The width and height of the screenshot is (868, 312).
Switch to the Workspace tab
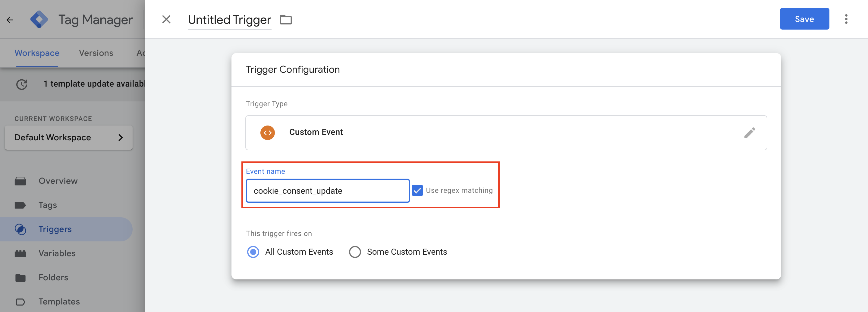click(37, 53)
